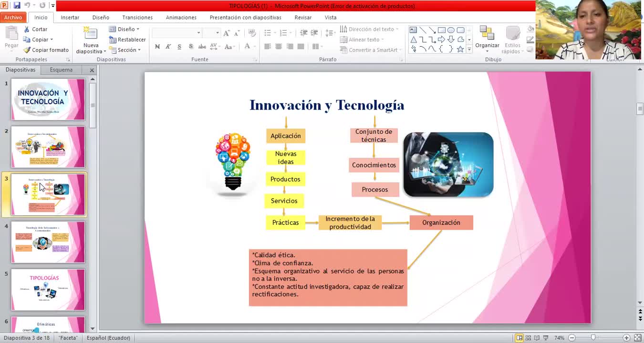Switch to slide sorter view in status bar
The height and width of the screenshot is (343, 644).
(x=528, y=338)
